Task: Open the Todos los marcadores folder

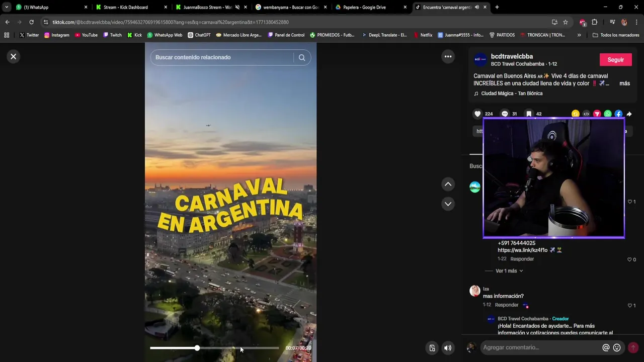Action: [x=616, y=35]
